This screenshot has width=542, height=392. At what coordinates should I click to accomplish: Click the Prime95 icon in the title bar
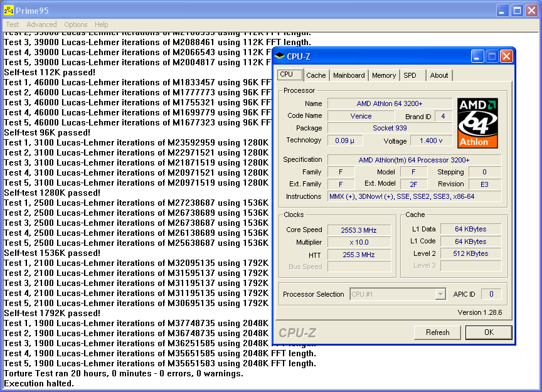click(x=9, y=9)
